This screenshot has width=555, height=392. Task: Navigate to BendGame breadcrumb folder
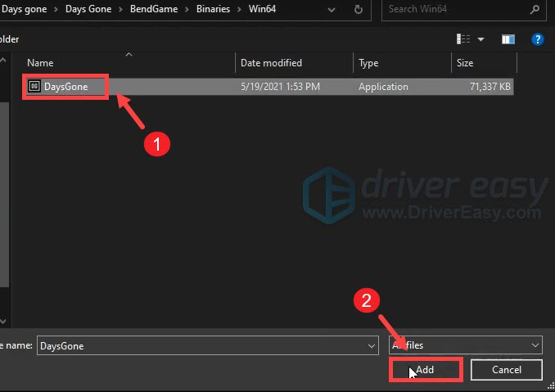pyautogui.click(x=154, y=9)
